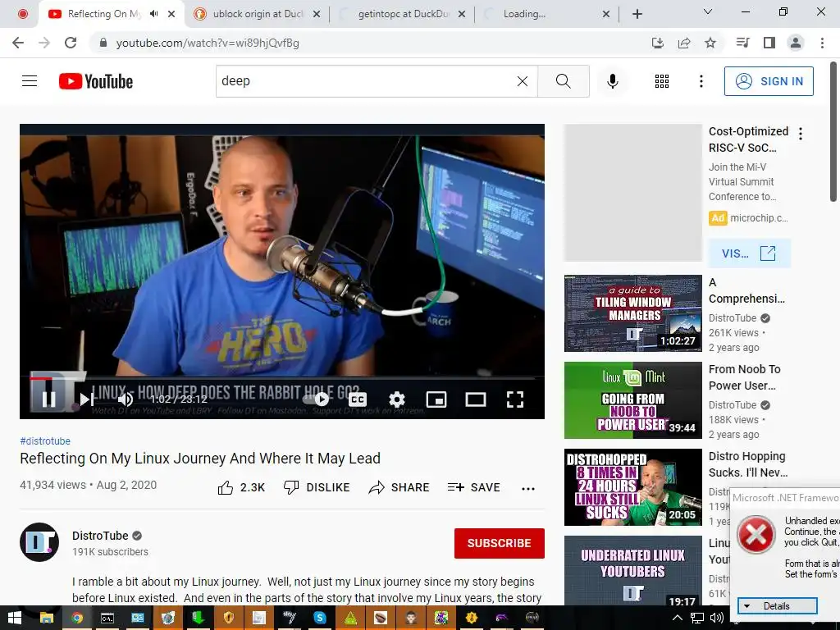Open 'From Noob To Power User' video title
The height and width of the screenshot is (630, 840).
tap(745, 377)
